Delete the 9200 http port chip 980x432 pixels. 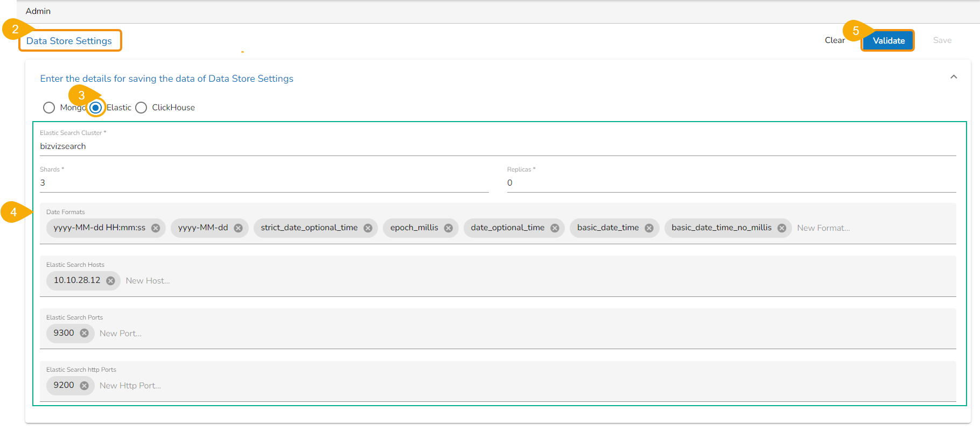click(84, 386)
